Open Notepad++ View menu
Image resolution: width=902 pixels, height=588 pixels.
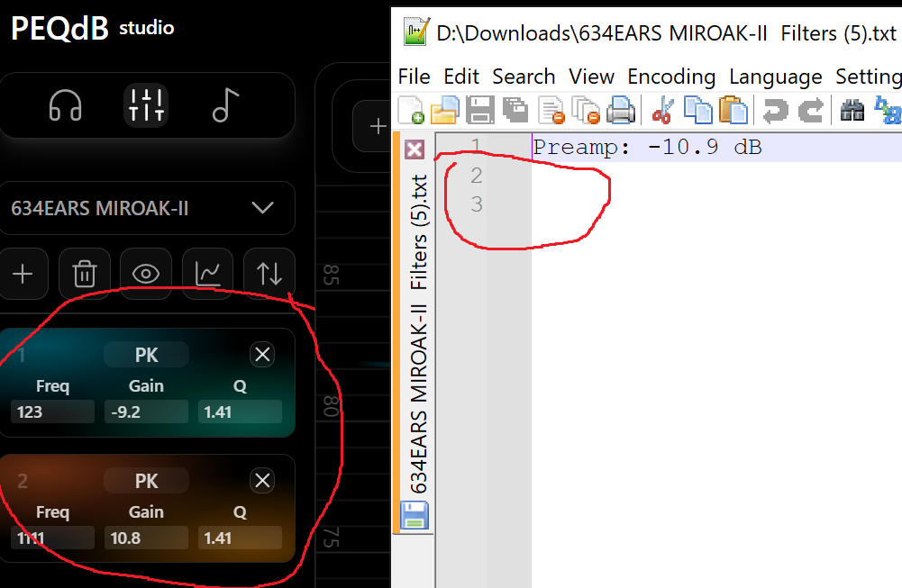[x=591, y=77]
